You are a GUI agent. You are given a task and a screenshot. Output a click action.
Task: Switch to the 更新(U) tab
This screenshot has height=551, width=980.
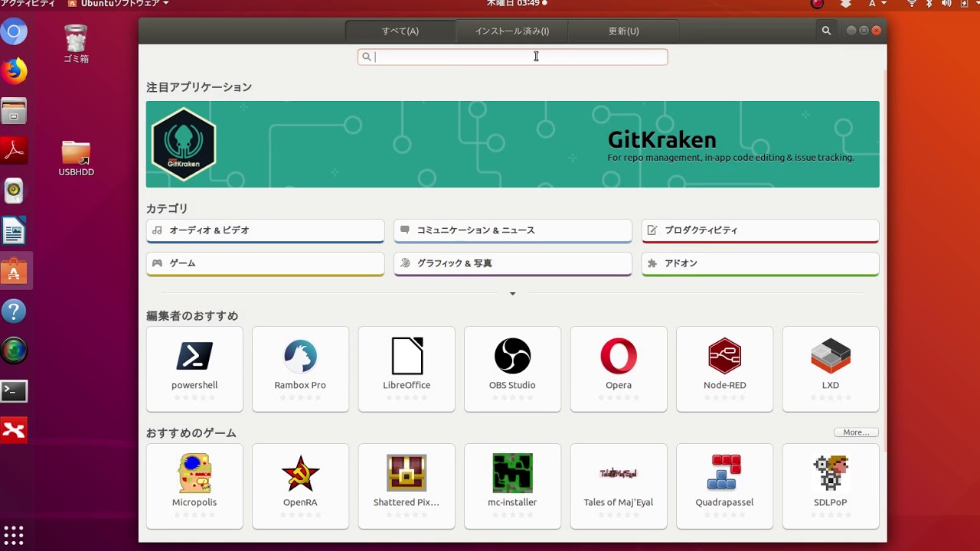pyautogui.click(x=623, y=31)
